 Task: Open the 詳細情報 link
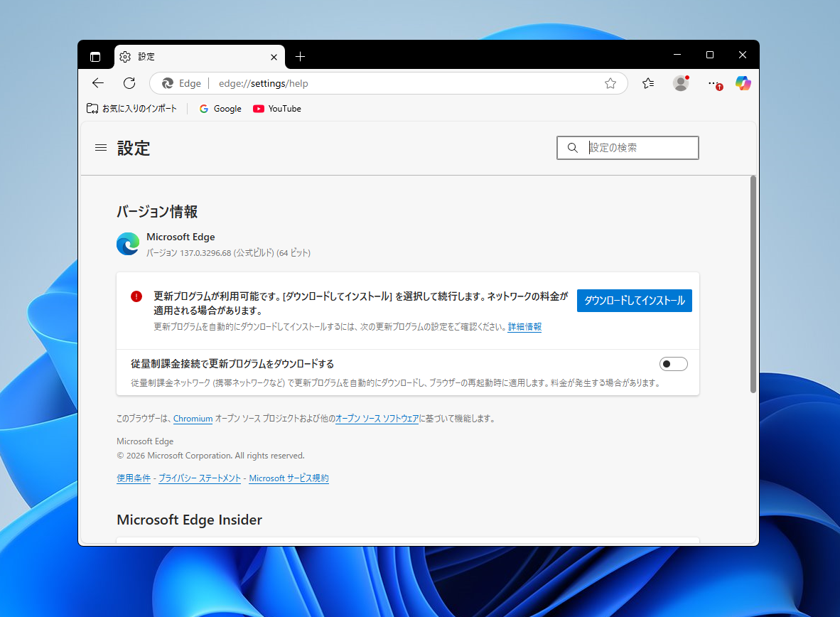524,326
